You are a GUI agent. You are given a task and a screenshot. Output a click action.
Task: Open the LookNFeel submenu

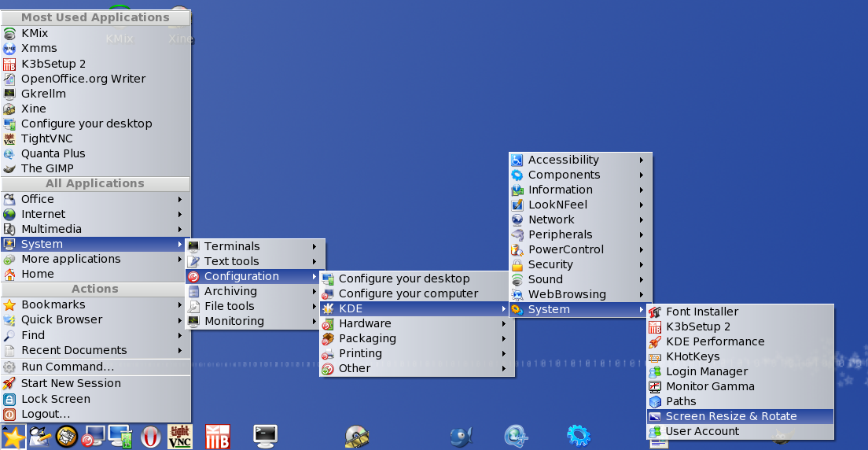tap(580, 205)
